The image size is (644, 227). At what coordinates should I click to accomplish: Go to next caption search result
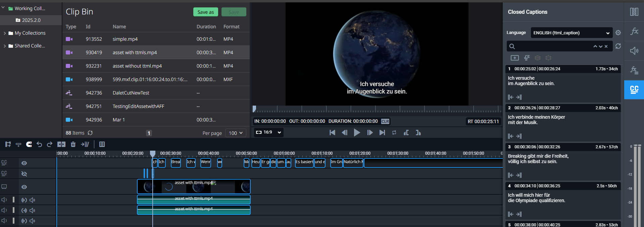pos(601,46)
